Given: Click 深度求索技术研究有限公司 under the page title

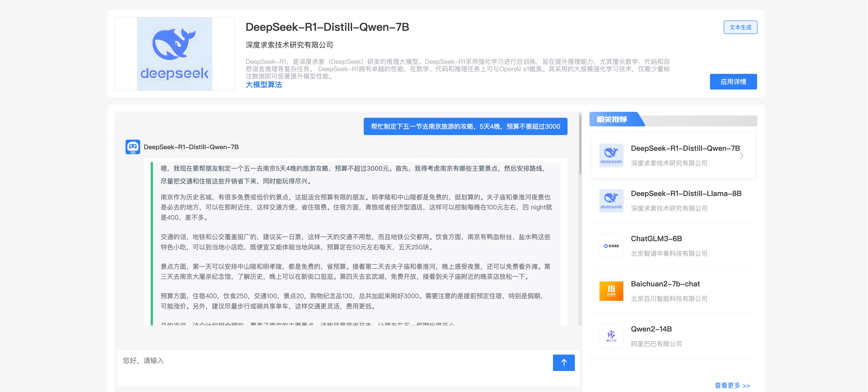Looking at the screenshot, I should (x=289, y=45).
